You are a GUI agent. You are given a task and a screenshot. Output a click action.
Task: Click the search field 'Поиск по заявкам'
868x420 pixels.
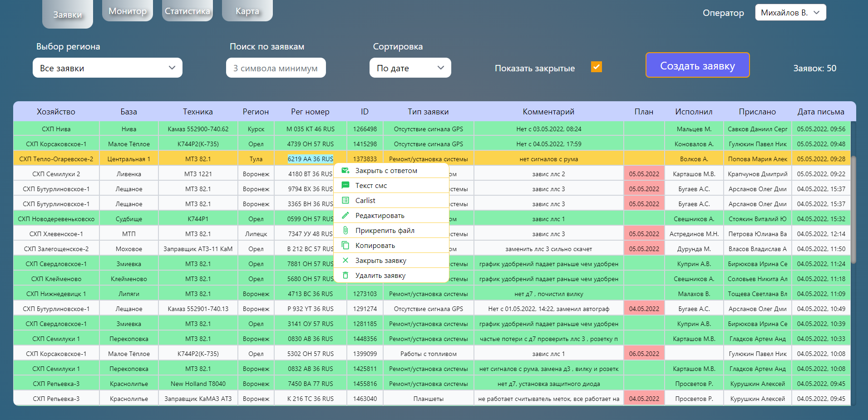276,67
